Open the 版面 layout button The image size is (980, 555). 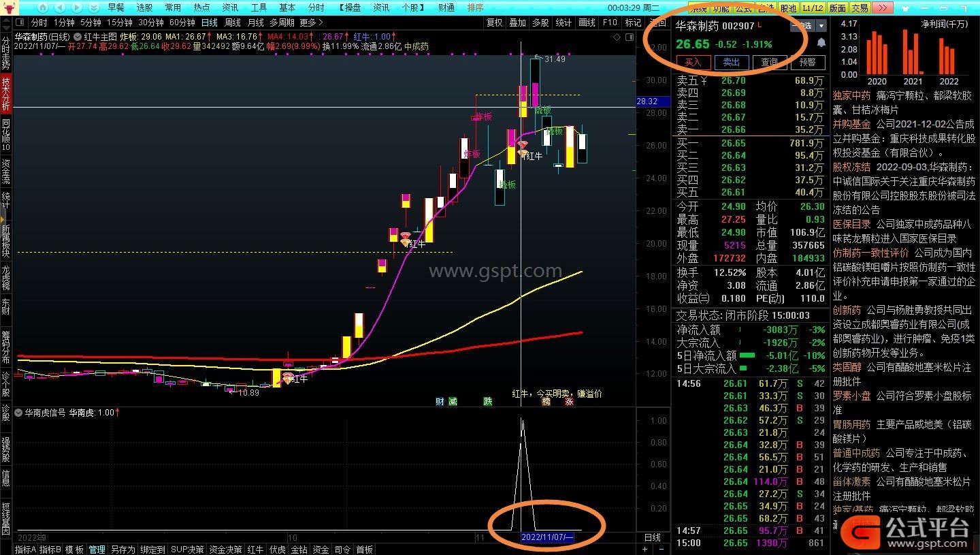[x=837, y=8]
